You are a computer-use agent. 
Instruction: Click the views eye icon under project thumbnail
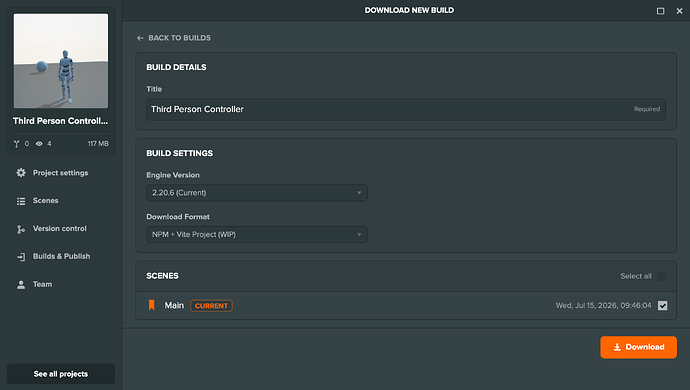click(x=39, y=143)
